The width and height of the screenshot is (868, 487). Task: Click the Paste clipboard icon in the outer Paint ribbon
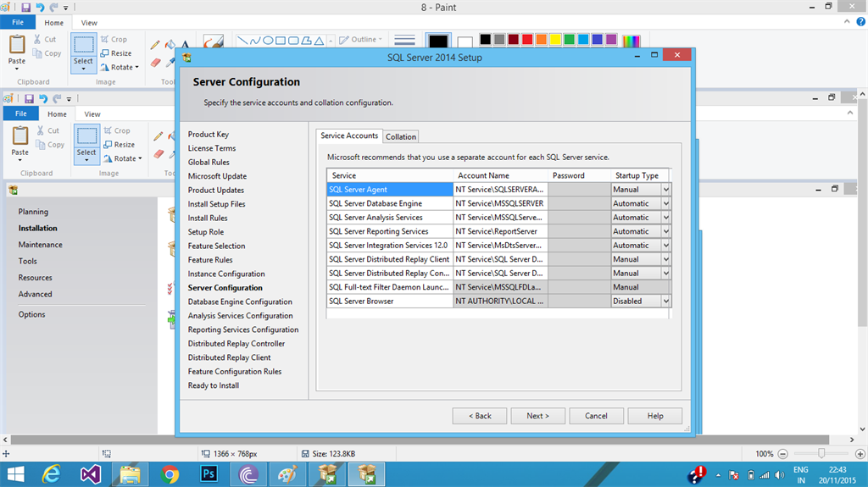pos(17,44)
